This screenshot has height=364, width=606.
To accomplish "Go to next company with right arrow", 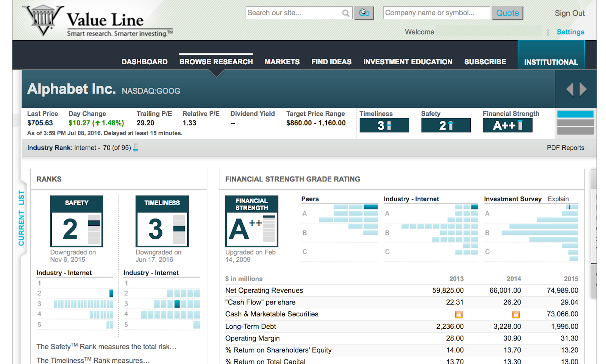I will (x=583, y=89).
